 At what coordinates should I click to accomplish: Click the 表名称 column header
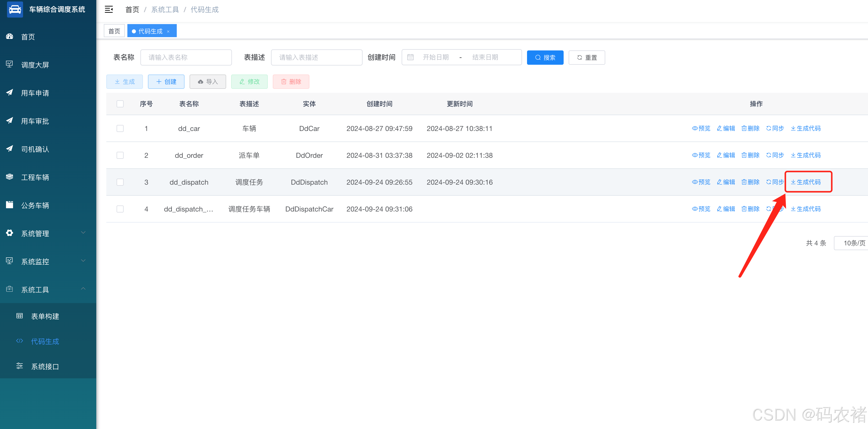189,104
